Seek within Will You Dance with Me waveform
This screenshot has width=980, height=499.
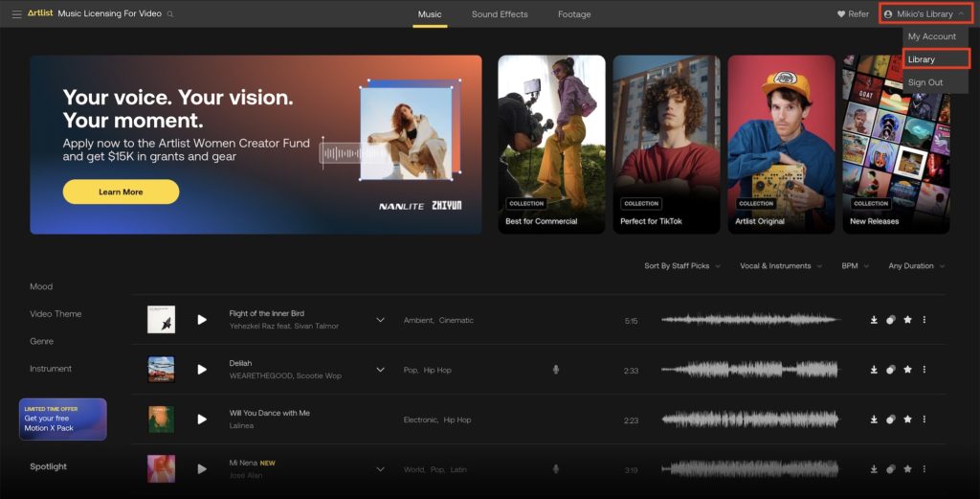(750, 419)
